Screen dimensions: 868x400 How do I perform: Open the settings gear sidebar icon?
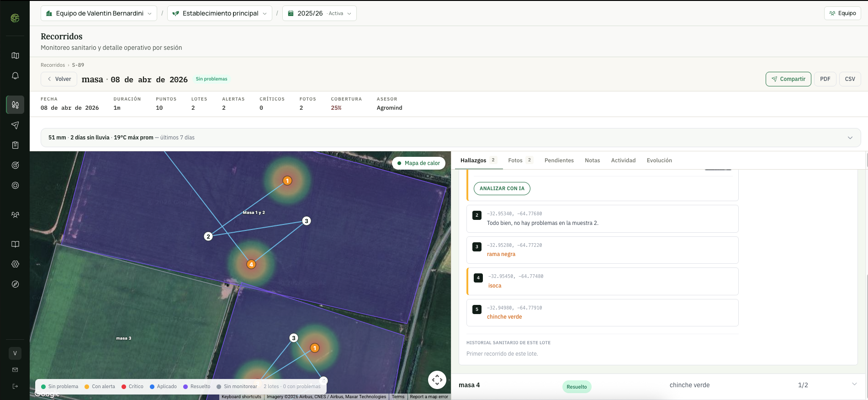pos(15,264)
